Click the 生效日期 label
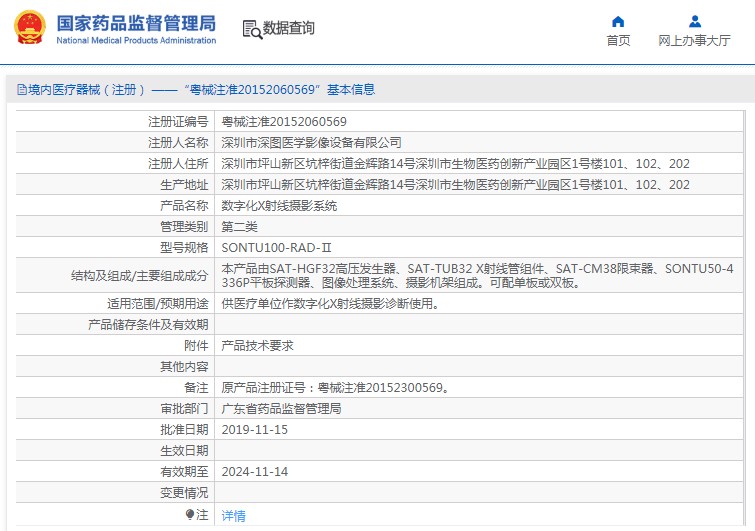 click(184, 451)
